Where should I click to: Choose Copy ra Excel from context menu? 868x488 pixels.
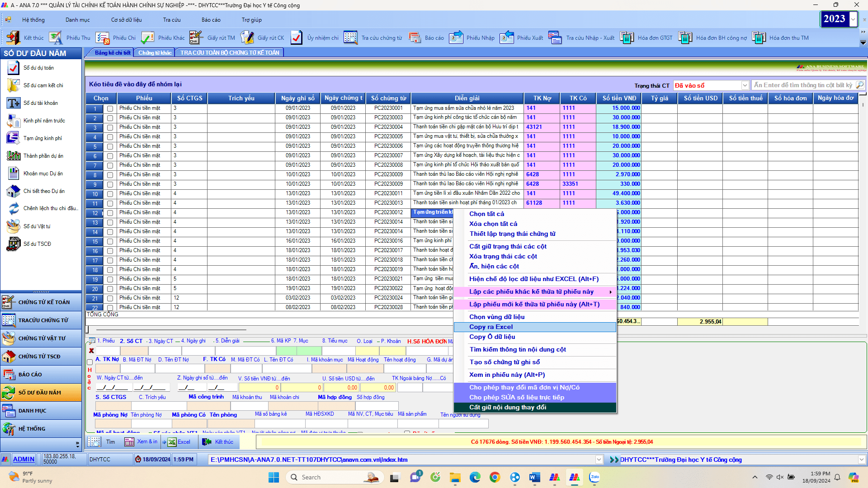tap(491, 327)
